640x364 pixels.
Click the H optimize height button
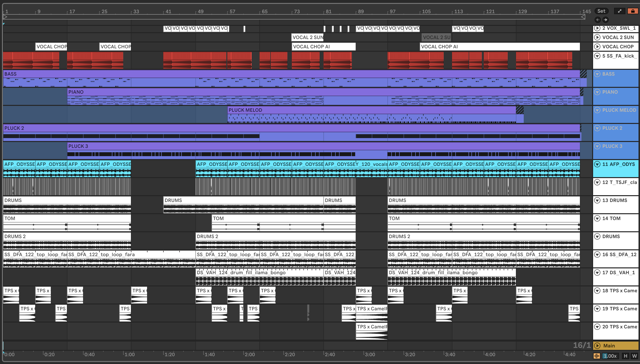pyautogui.click(x=626, y=356)
